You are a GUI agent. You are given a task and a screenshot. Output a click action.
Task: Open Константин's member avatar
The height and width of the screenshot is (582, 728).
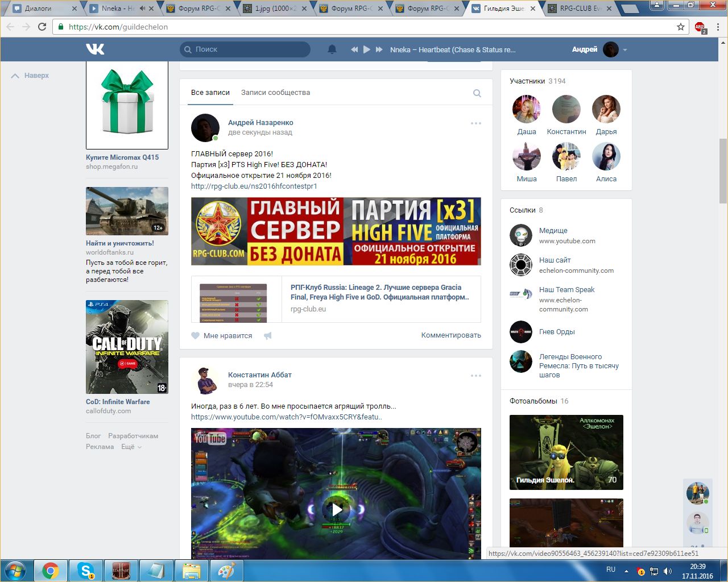(x=566, y=109)
